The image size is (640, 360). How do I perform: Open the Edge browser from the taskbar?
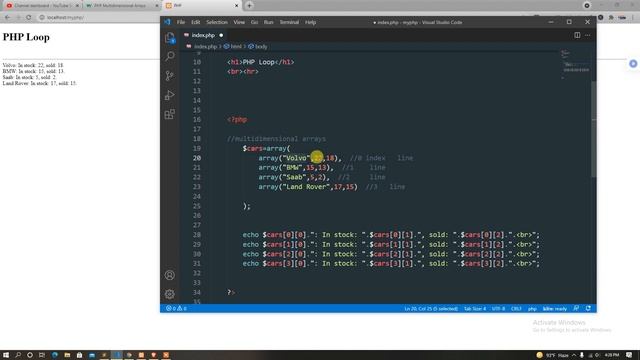coord(54,355)
